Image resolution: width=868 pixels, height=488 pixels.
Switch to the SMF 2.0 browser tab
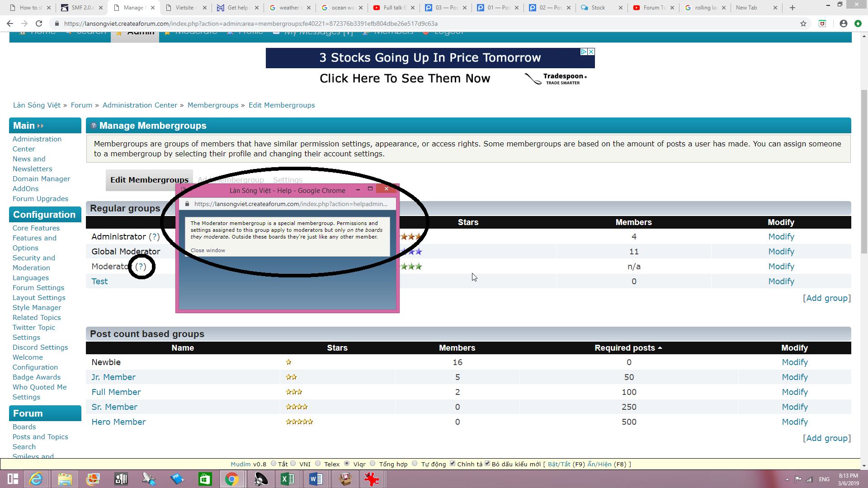pos(82,8)
